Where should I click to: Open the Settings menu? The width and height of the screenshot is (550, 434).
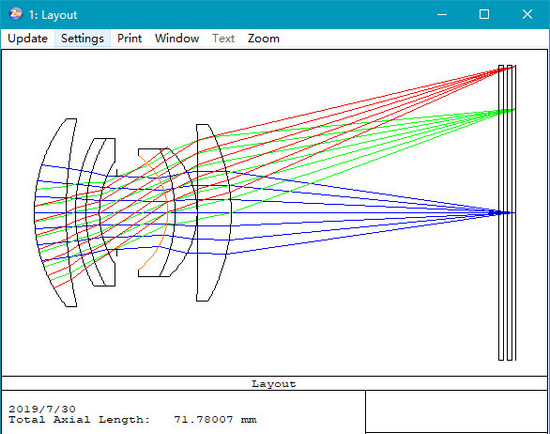(x=82, y=38)
